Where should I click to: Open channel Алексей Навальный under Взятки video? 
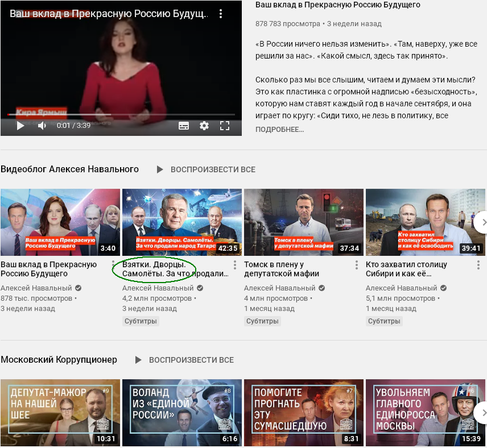coord(158,288)
